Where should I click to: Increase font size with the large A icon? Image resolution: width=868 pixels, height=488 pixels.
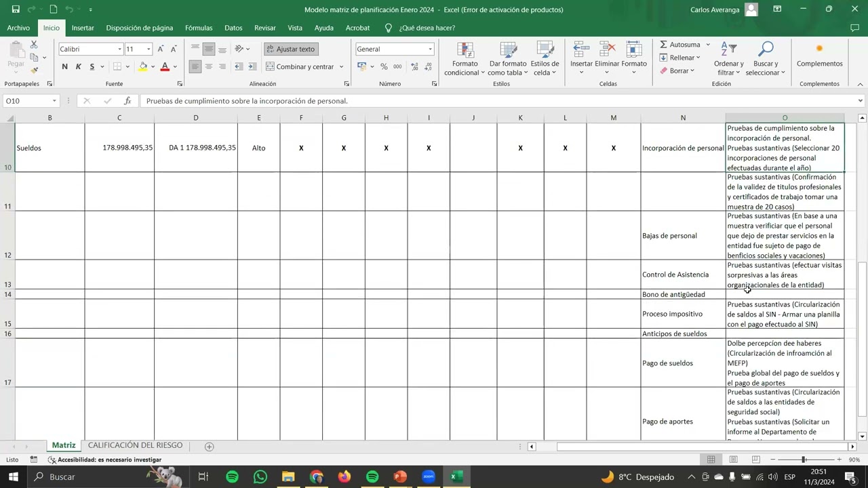[161, 49]
